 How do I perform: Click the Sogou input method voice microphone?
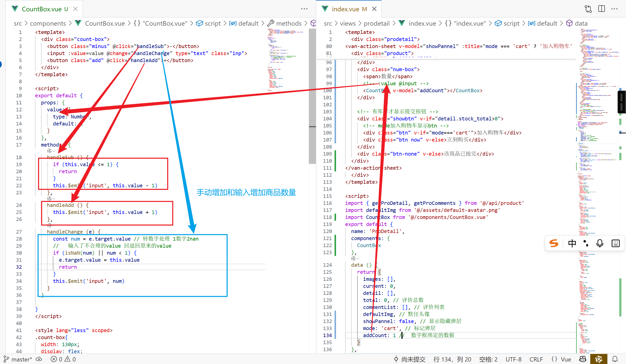pos(600,243)
